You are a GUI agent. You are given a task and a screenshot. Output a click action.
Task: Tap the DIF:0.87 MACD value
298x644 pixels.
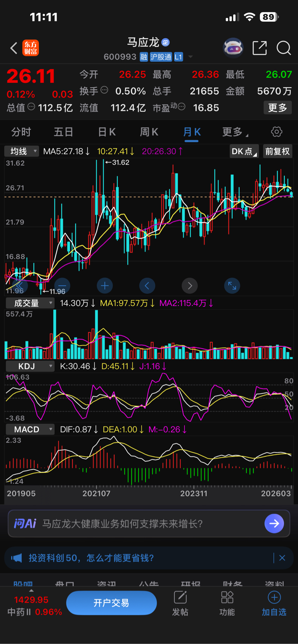pos(79,429)
